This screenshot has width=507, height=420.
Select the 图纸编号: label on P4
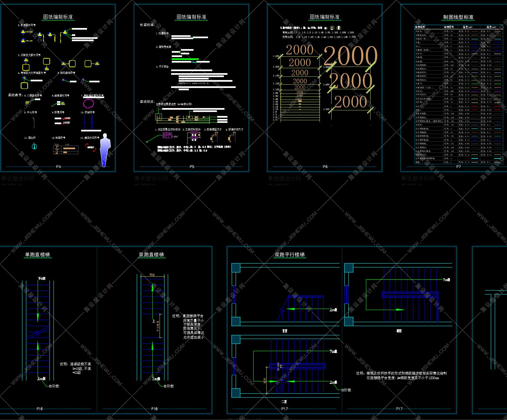click(15, 95)
